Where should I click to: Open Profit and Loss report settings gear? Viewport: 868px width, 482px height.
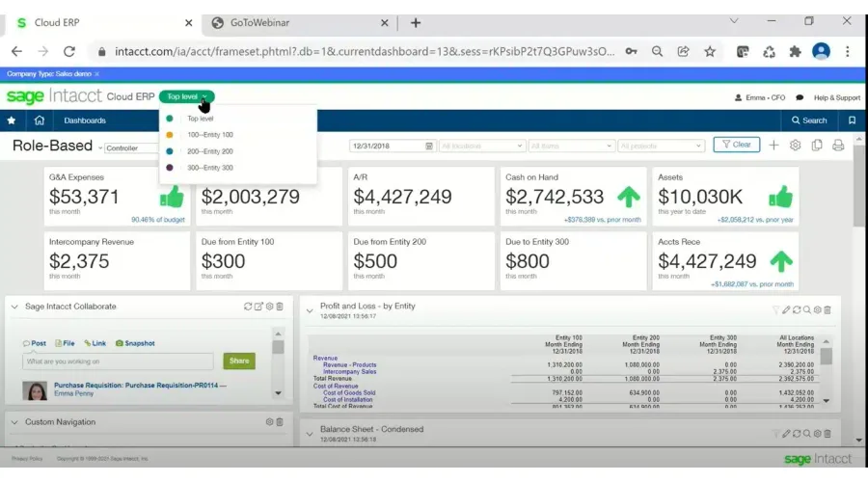click(x=817, y=309)
